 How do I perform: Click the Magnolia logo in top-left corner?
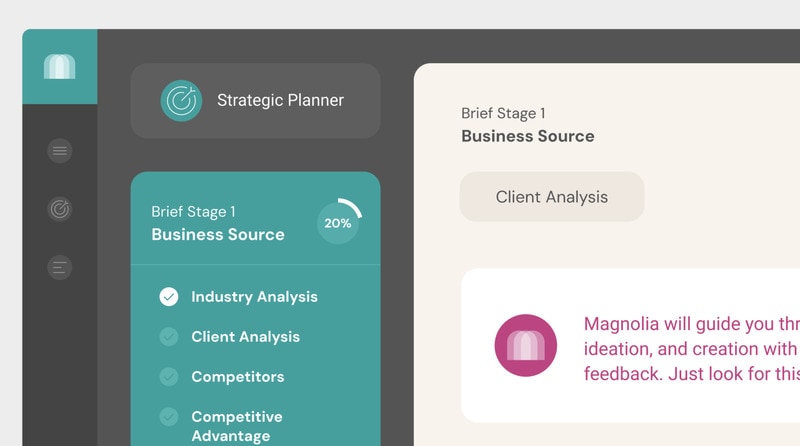tap(59, 66)
